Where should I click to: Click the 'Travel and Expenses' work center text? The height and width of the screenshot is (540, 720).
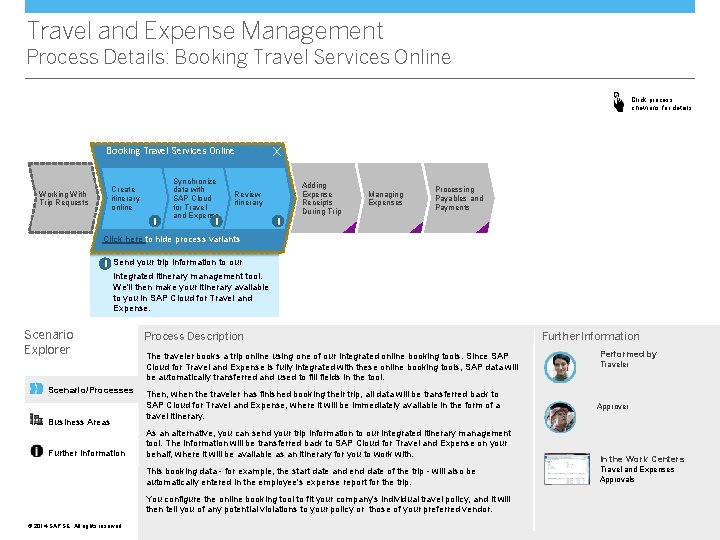(x=637, y=469)
